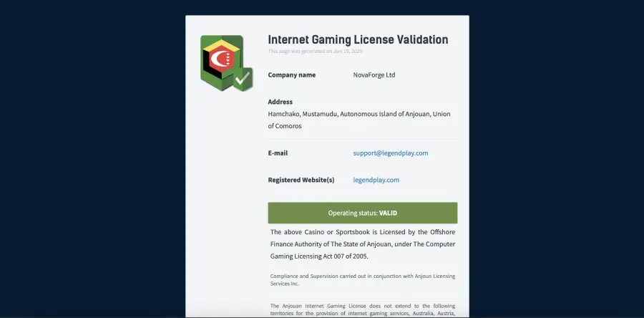Click the E-mail label
644x318 pixels.
pos(278,153)
